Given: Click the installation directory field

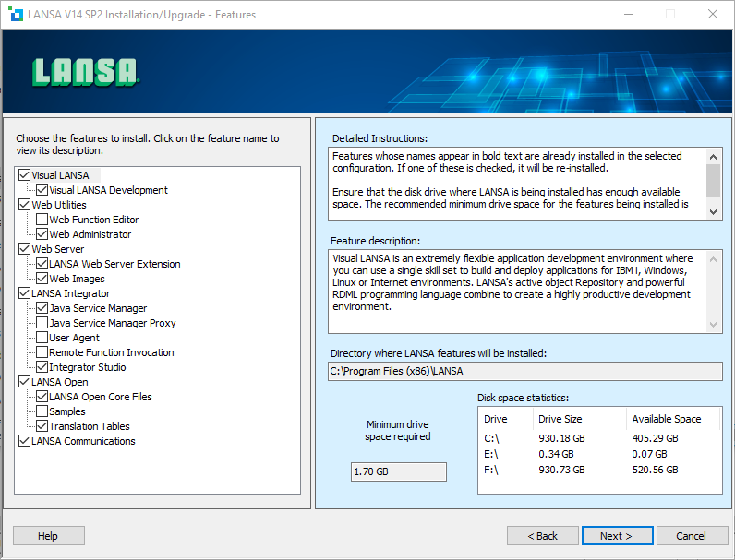Looking at the screenshot, I should coord(525,371).
